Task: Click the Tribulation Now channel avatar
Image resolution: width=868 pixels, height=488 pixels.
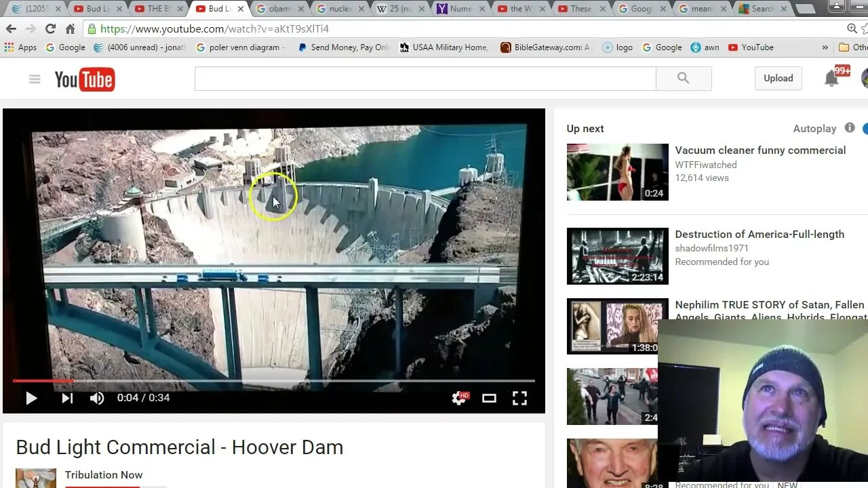Action: (36, 478)
